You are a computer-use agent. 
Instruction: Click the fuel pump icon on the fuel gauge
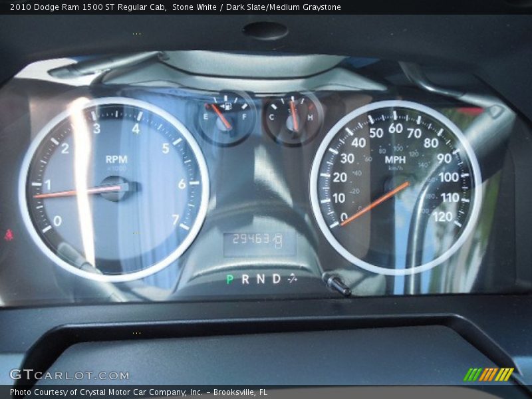click(228, 106)
